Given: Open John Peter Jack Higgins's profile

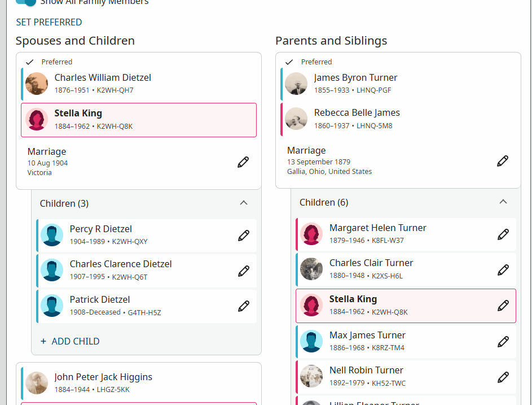Looking at the screenshot, I should point(103,377).
